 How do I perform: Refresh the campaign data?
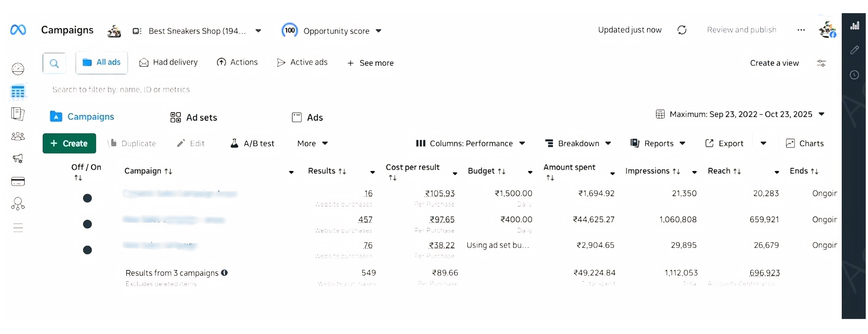pos(682,30)
